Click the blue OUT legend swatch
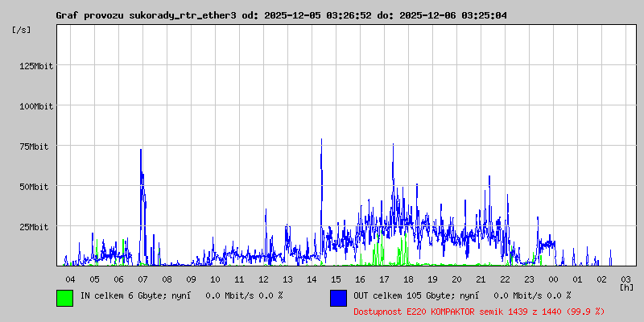 338,297
